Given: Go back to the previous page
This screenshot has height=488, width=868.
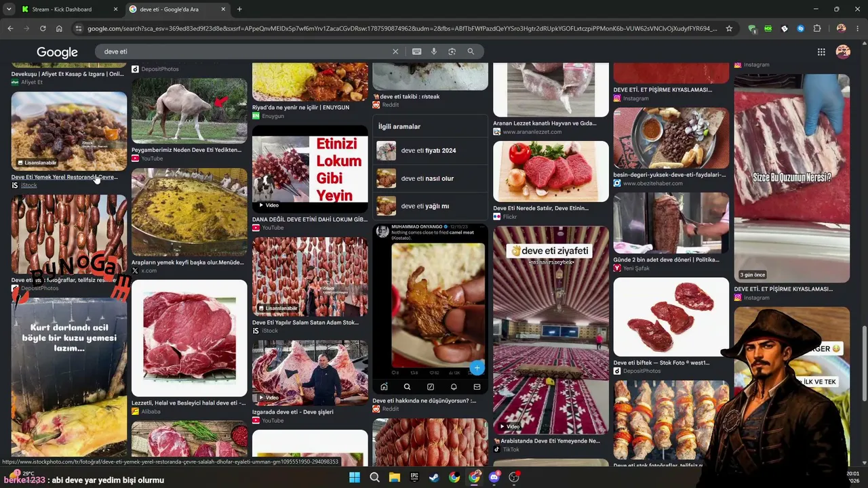Looking at the screenshot, I should coord(10,28).
